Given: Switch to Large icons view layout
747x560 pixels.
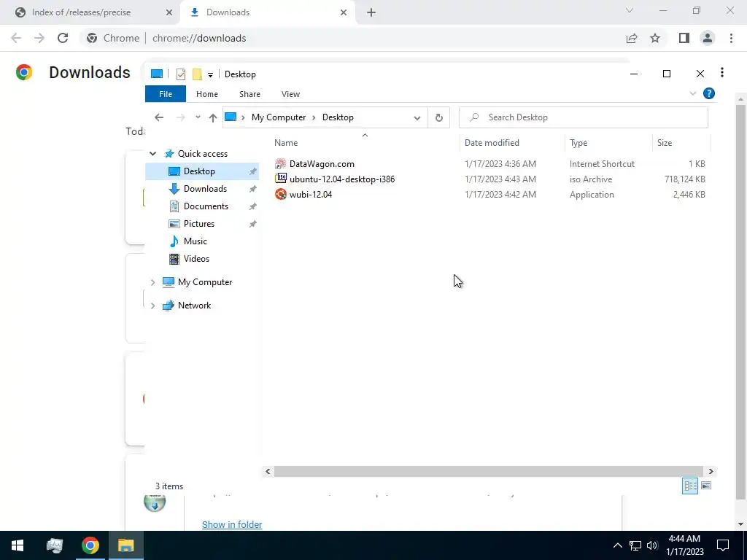Looking at the screenshot, I should coord(706,486).
